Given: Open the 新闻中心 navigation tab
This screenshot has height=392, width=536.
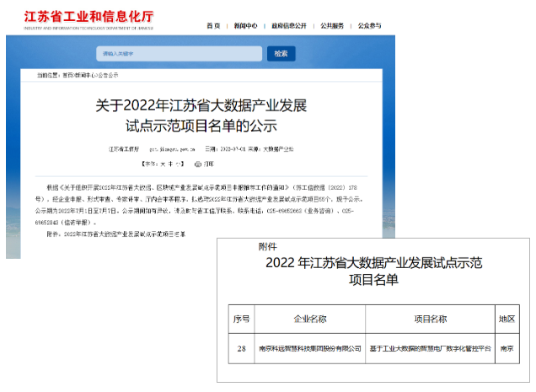Looking at the screenshot, I should point(245,26).
